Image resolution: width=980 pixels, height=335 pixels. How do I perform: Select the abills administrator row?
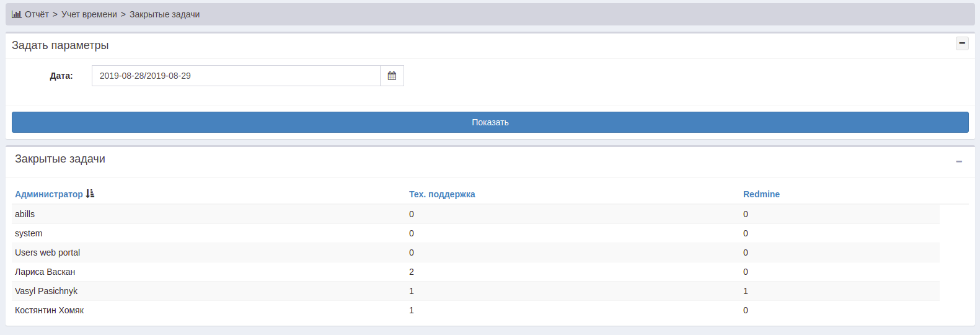click(25, 214)
